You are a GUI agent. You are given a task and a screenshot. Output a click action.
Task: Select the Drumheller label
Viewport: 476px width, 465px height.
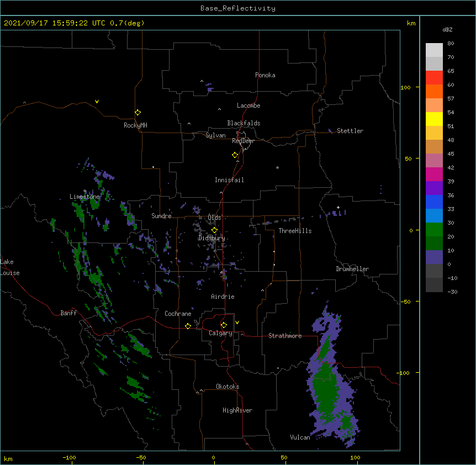click(352, 269)
